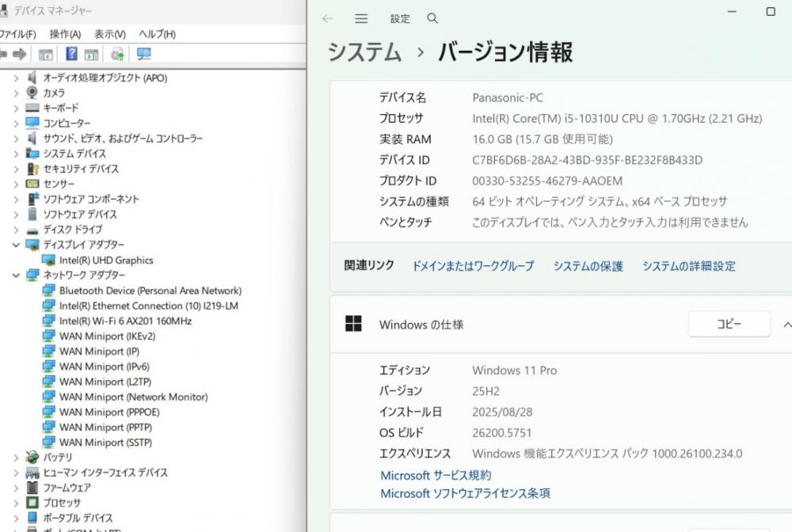
Task: Click the オーディオ処理オブジェクト (APO) speaker icon
Action: point(32,78)
